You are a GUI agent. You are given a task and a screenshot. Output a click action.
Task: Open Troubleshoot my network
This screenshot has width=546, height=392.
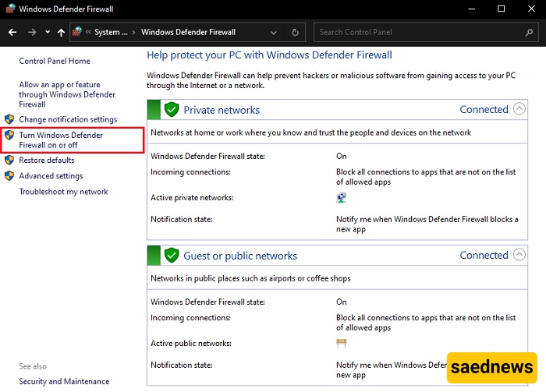63,192
